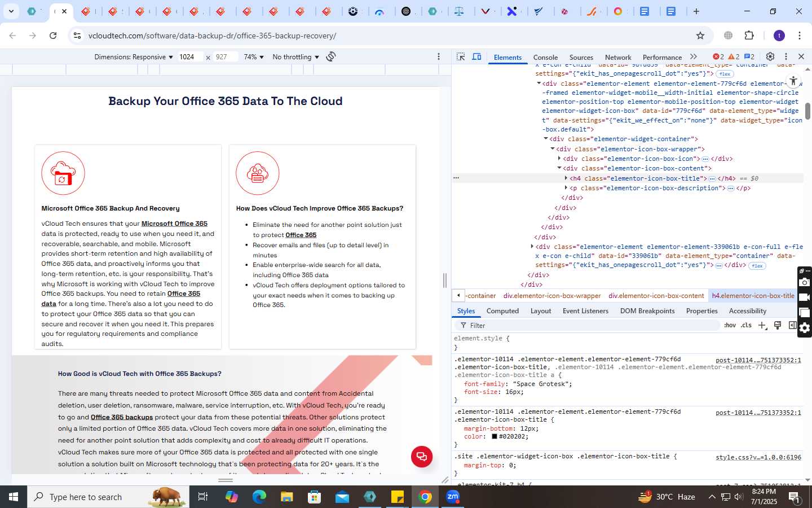Click the red errors count badge
Image resolution: width=812 pixels, height=508 pixels.
pos(718,56)
